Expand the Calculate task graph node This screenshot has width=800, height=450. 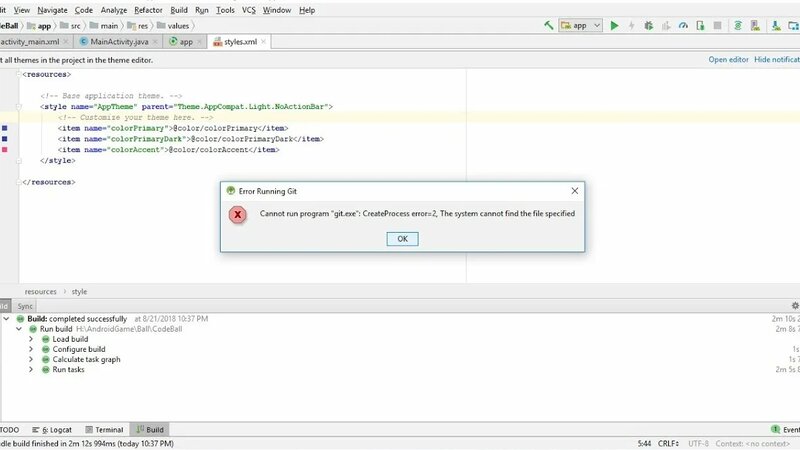click(x=31, y=360)
